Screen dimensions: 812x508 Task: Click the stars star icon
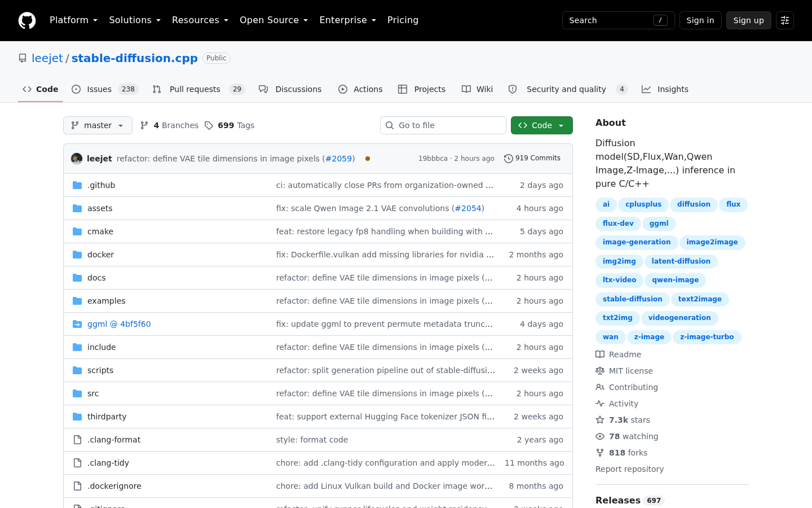[x=600, y=420]
